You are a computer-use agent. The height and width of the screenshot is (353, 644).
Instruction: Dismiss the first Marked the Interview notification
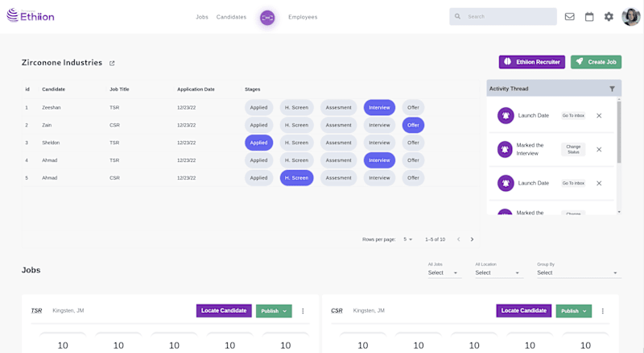tap(599, 149)
